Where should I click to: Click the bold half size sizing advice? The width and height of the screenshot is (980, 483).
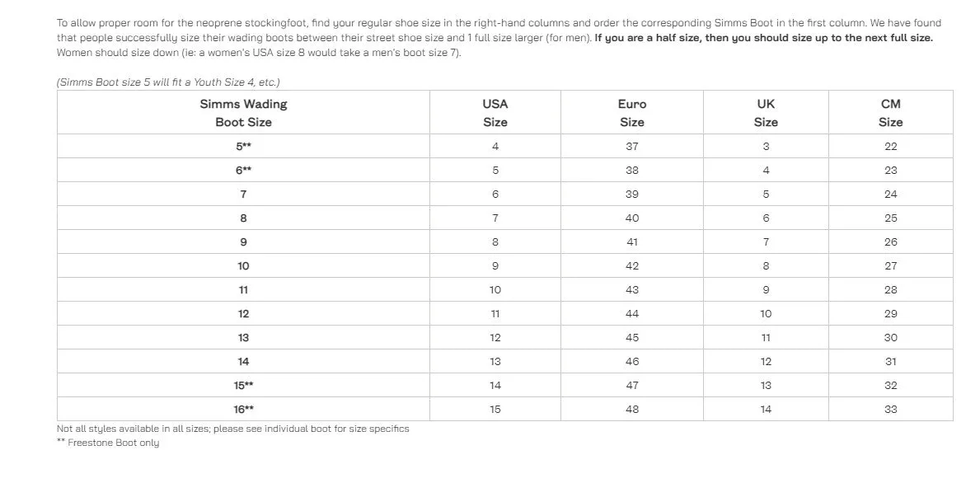[763, 37]
